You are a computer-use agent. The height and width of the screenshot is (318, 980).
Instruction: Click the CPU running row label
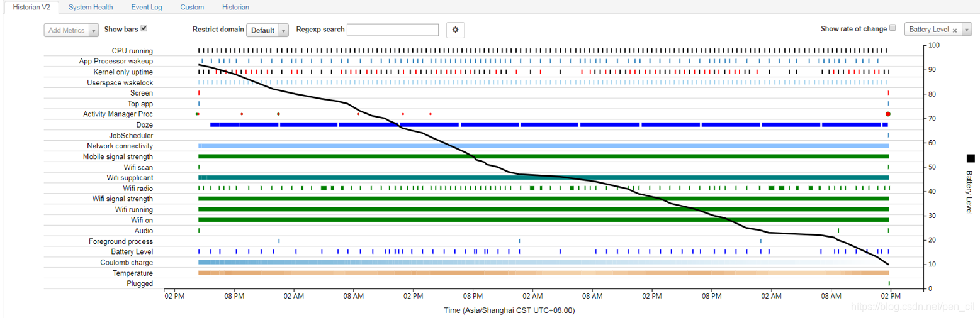tap(132, 51)
